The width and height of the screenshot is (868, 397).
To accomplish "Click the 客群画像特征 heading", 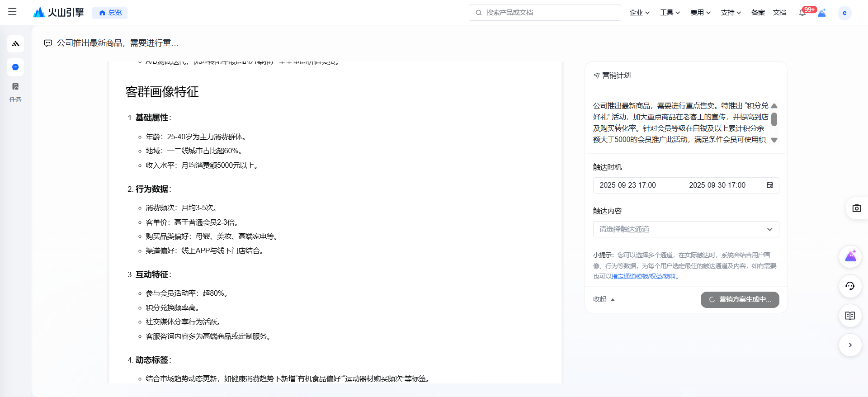I will [162, 92].
